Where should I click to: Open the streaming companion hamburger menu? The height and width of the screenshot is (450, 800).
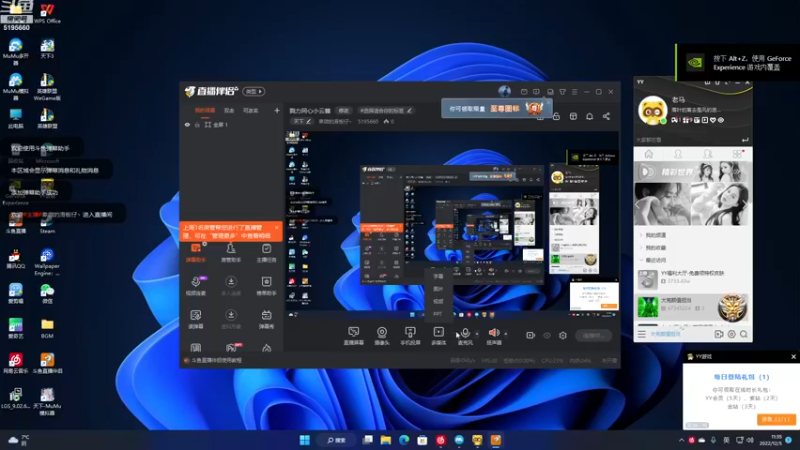tap(574, 92)
